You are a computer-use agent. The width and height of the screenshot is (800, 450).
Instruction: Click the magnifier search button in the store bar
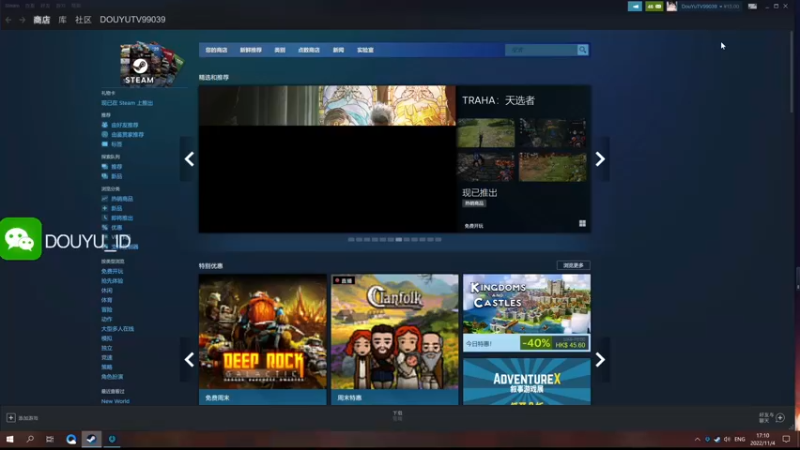[x=582, y=50]
